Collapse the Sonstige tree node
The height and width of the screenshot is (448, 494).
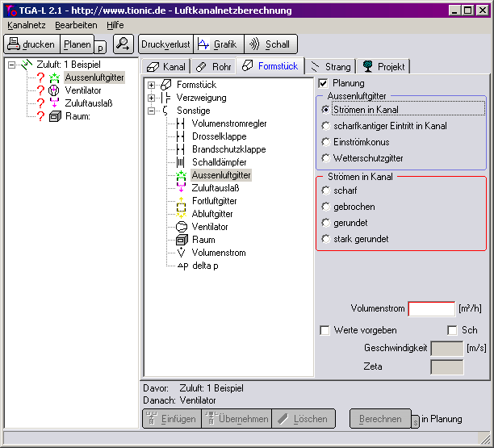click(151, 111)
